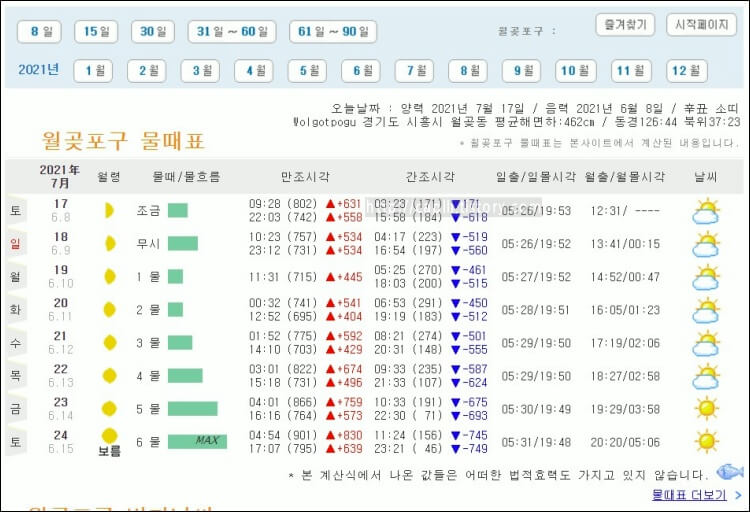Click the 일출/일몰시각 column header
This screenshot has height=512, width=750.
536,177
